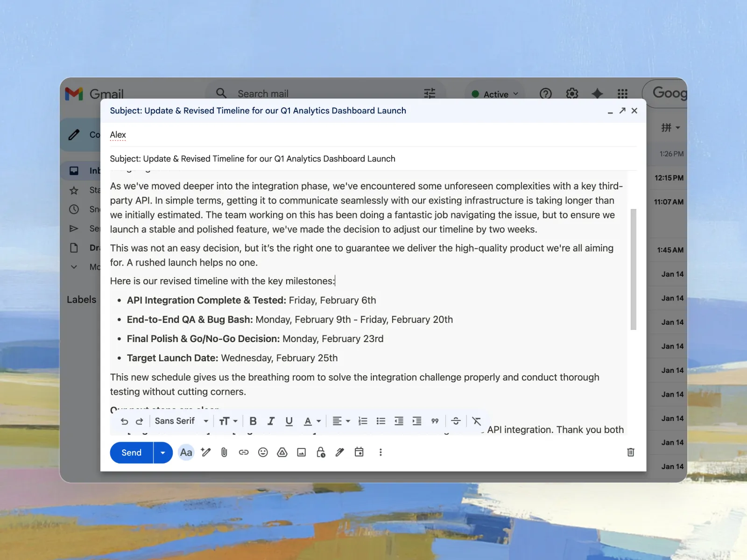Image resolution: width=747 pixels, height=560 pixels.
Task: Open more options three-dot menu
Action: coord(381,452)
